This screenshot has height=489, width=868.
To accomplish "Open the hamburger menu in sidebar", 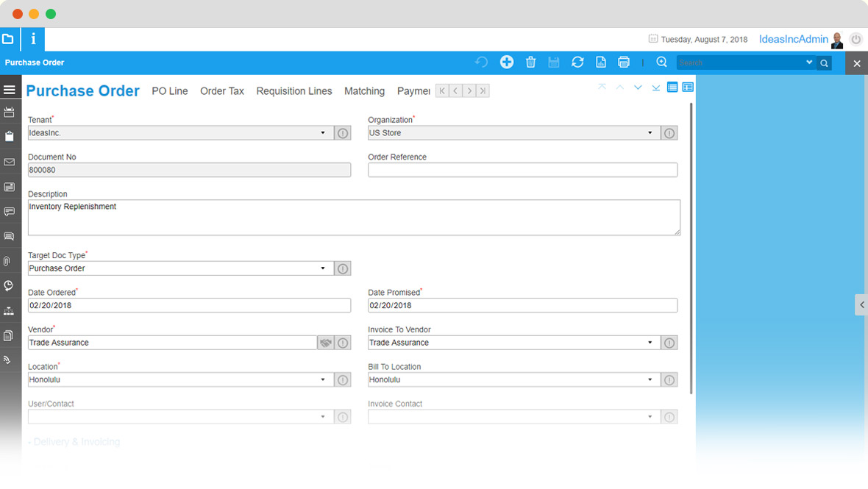I will pyautogui.click(x=10, y=90).
